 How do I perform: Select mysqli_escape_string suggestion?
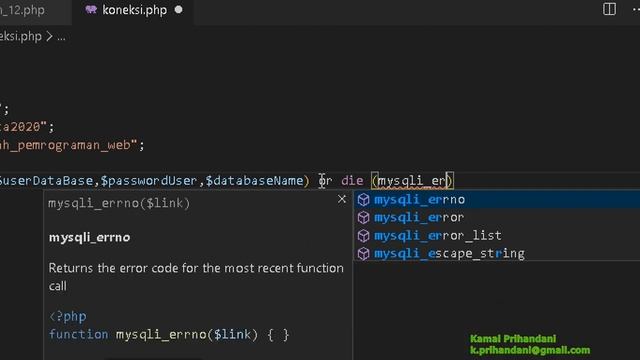click(x=496, y=253)
